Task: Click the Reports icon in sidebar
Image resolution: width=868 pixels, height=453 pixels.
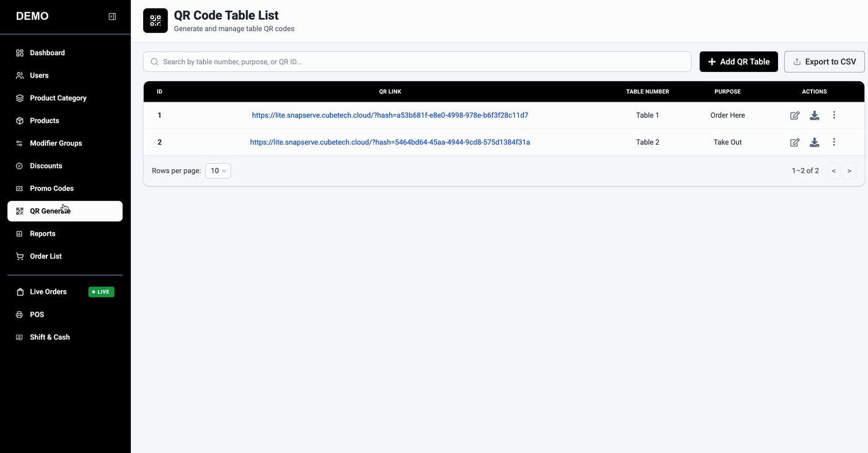Action: 20,234
